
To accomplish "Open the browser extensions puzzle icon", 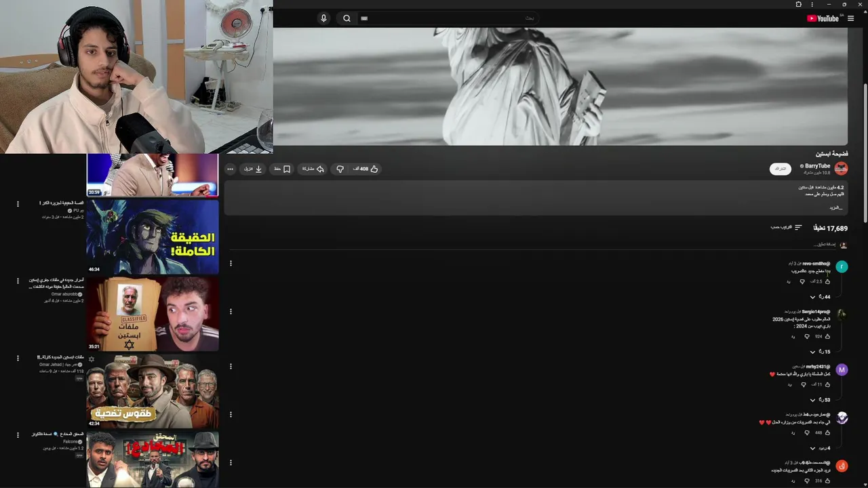I will point(798,4).
